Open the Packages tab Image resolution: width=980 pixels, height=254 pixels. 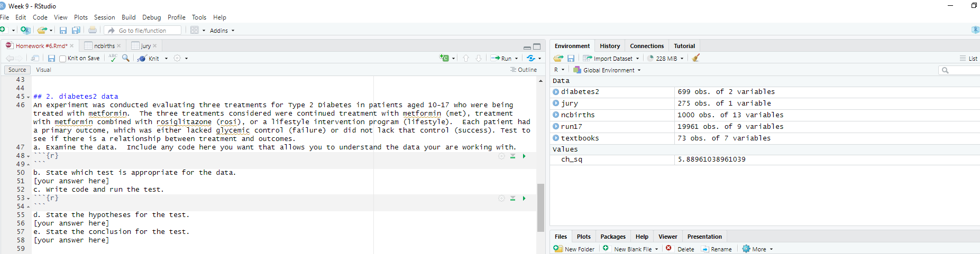click(613, 237)
